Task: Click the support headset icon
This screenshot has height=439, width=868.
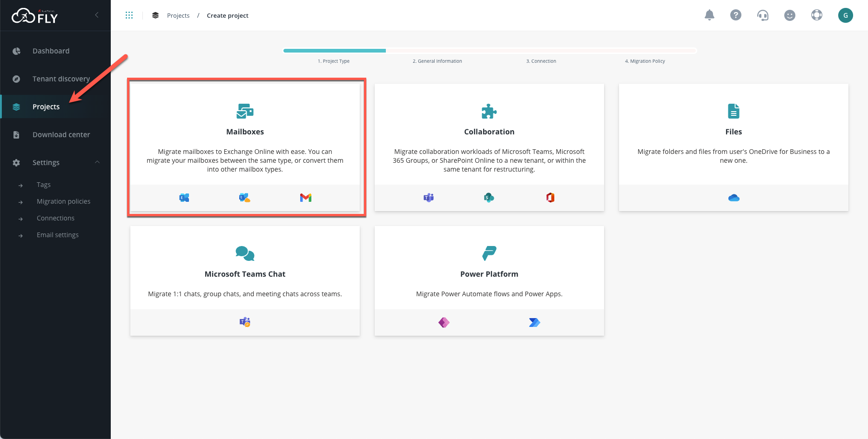Action: point(763,15)
